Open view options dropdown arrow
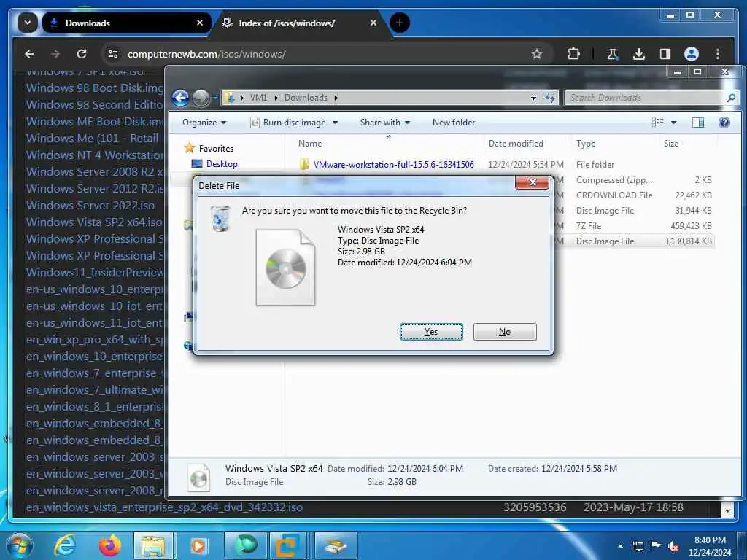The image size is (747, 560). 673,122
